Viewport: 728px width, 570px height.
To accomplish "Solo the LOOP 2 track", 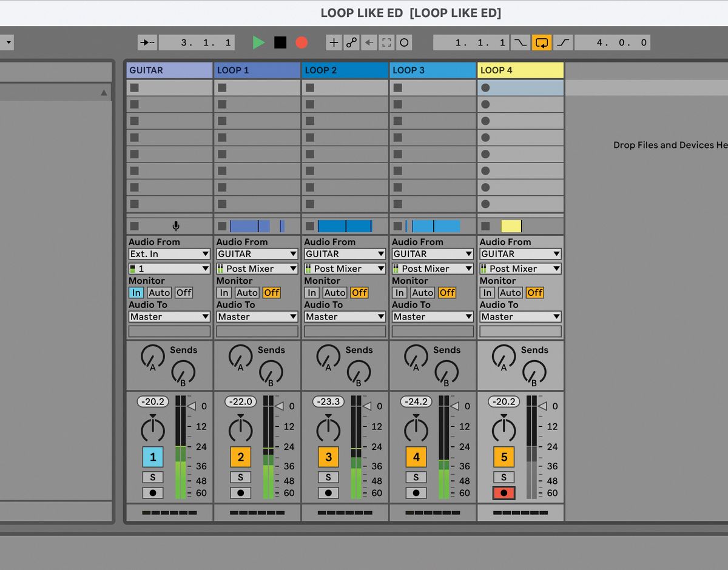I will pos(328,478).
